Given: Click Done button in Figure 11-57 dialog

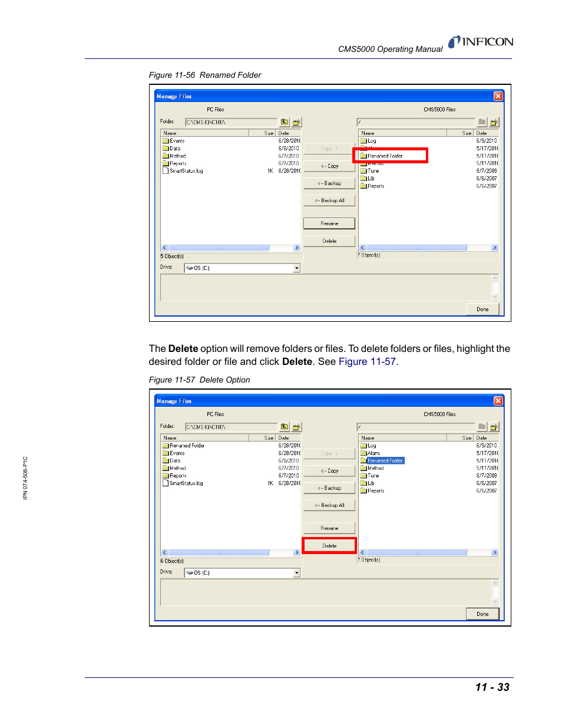Looking at the screenshot, I should pyautogui.click(x=482, y=614).
